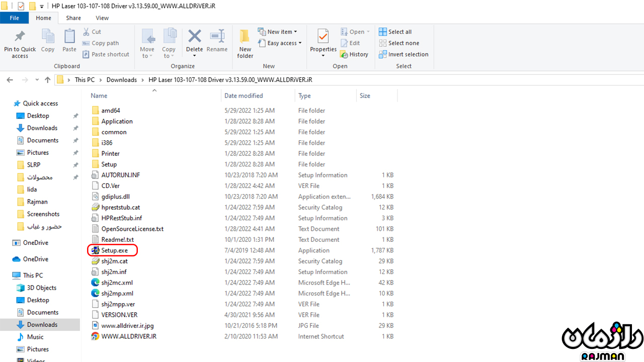Select the WWW.ALLDRIVER.IR internet shortcut icon
The height and width of the screenshot is (362, 644).
point(96,336)
